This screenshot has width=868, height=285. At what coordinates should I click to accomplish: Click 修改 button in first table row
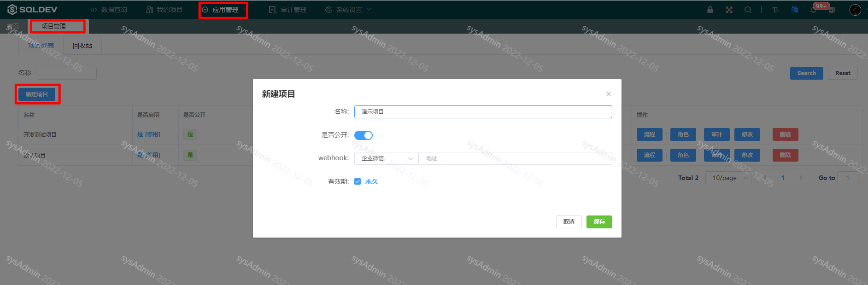(x=747, y=134)
